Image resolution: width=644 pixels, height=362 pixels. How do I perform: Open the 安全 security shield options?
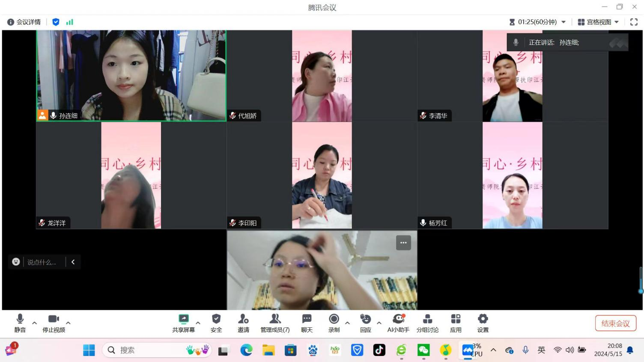tap(216, 323)
